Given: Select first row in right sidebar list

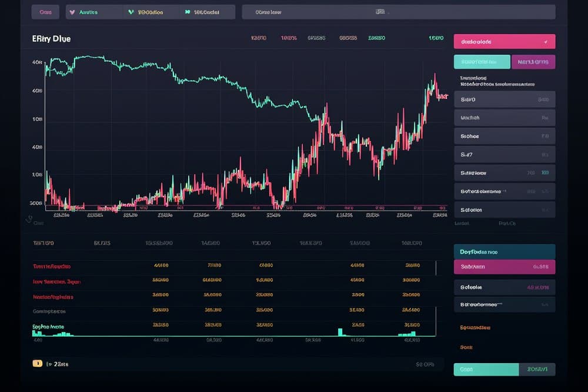Looking at the screenshot, I should (x=504, y=99).
